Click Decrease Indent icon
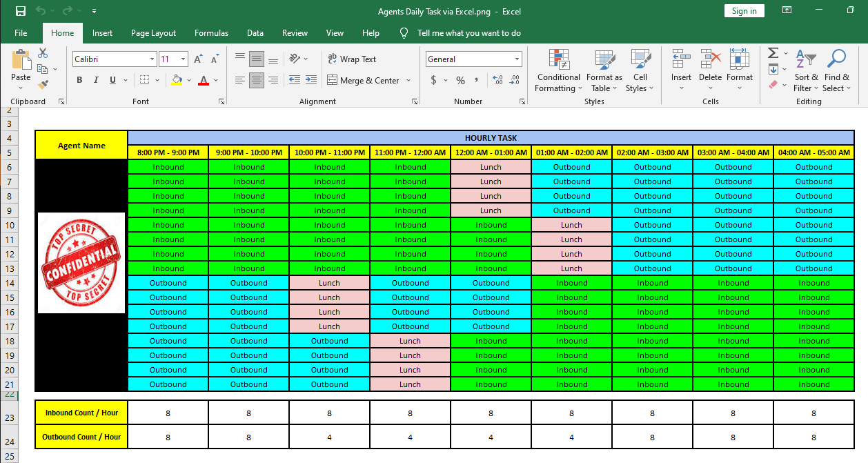 point(295,80)
